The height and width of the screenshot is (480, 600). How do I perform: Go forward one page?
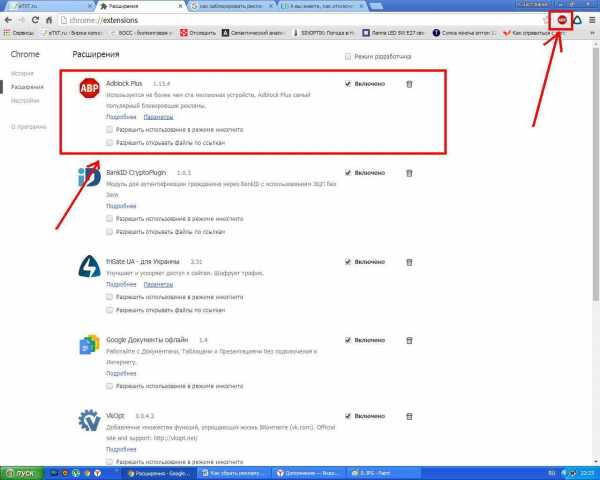[21, 20]
